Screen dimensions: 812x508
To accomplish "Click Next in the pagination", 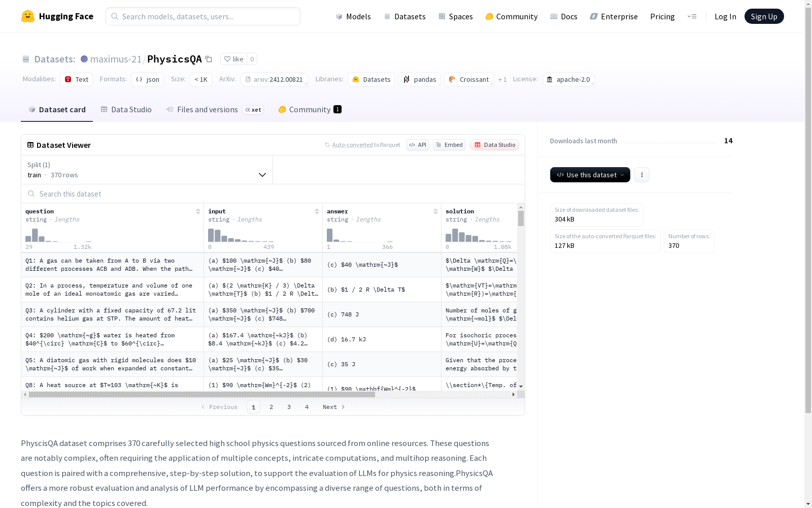I will click(x=334, y=407).
